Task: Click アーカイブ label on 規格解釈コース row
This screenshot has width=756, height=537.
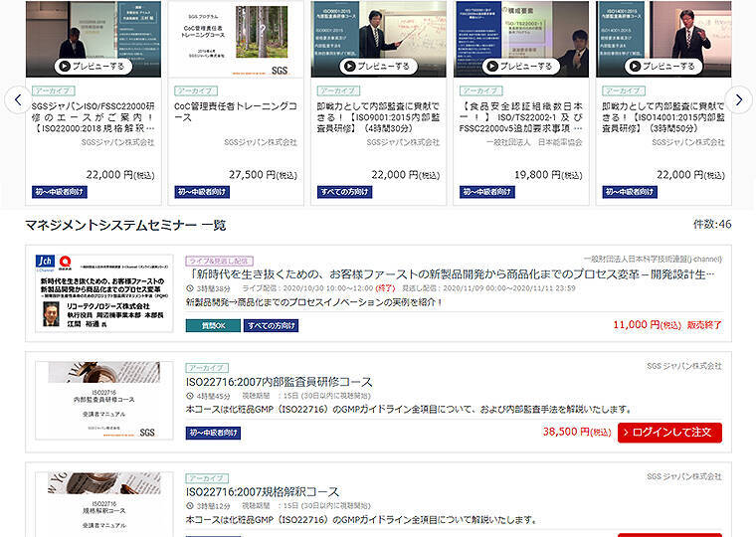Action: point(207,478)
